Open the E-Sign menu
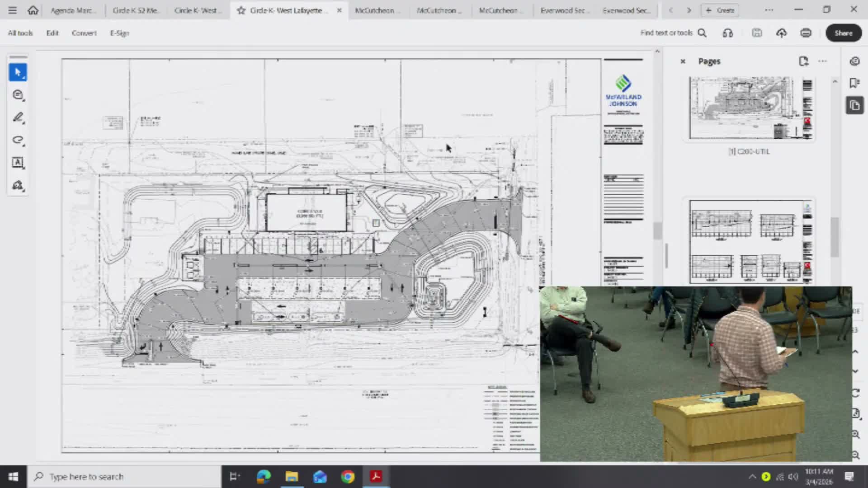Screen dimensions: 868x488 (x=119, y=33)
